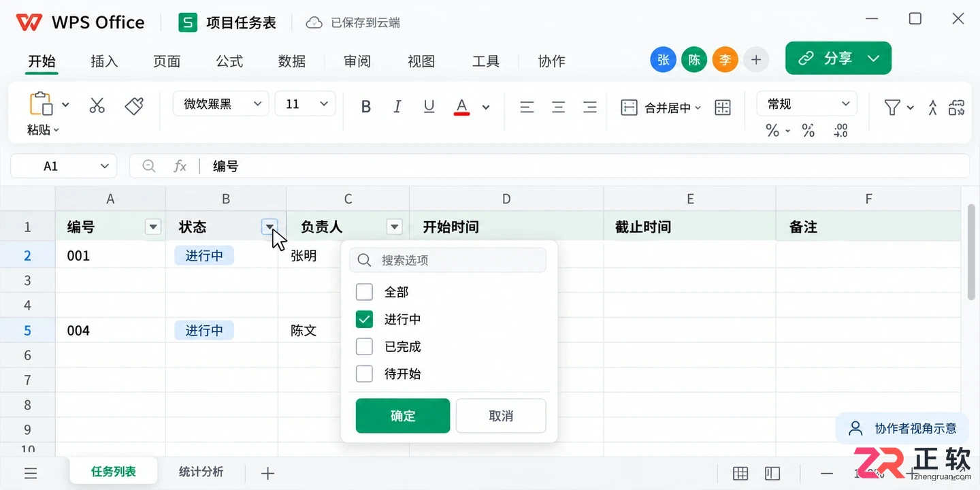This screenshot has width=980, height=490.
Task: Click the decimal places icon
Action: (840, 130)
